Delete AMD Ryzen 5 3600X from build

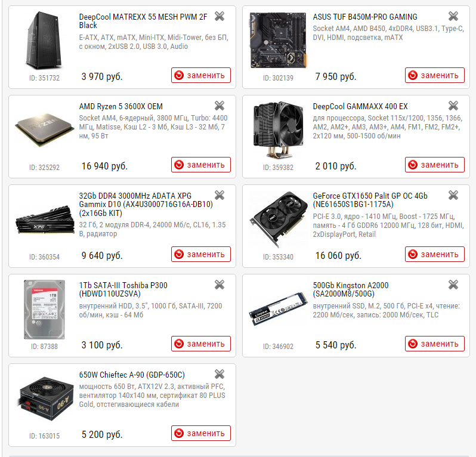pyautogui.click(x=219, y=106)
